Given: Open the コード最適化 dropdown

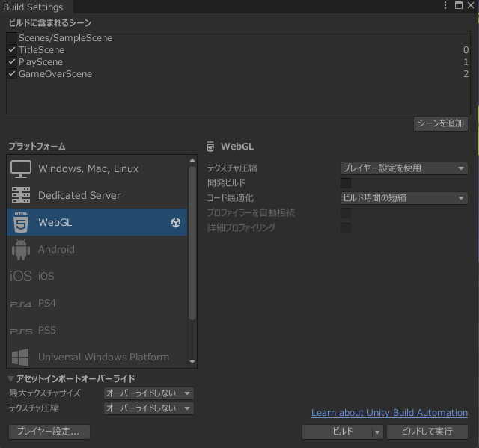Looking at the screenshot, I should pos(404,198).
